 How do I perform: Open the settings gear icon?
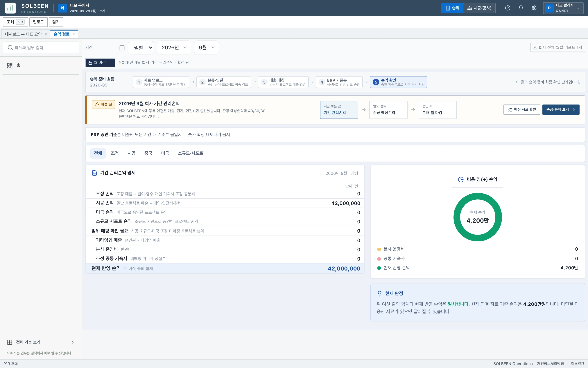click(534, 8)
